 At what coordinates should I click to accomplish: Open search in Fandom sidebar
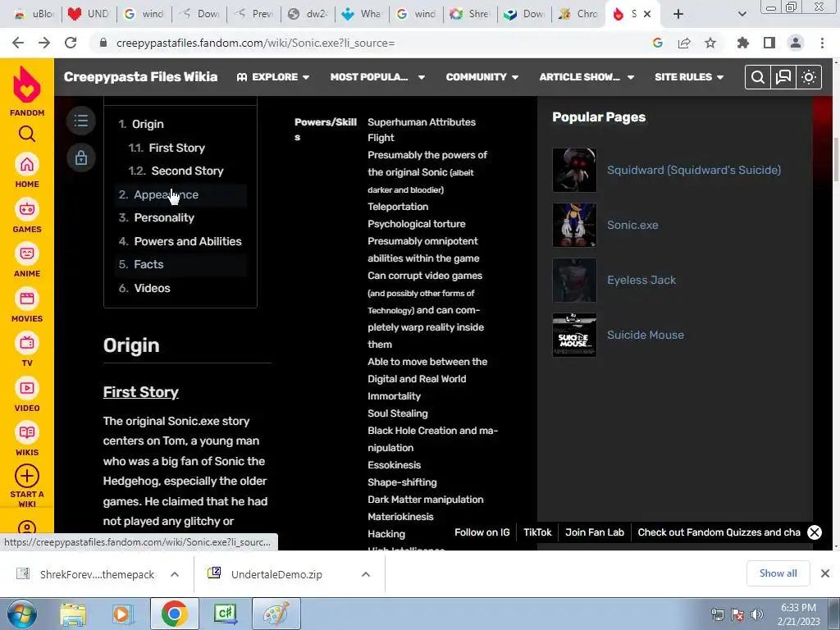point(27,134)
